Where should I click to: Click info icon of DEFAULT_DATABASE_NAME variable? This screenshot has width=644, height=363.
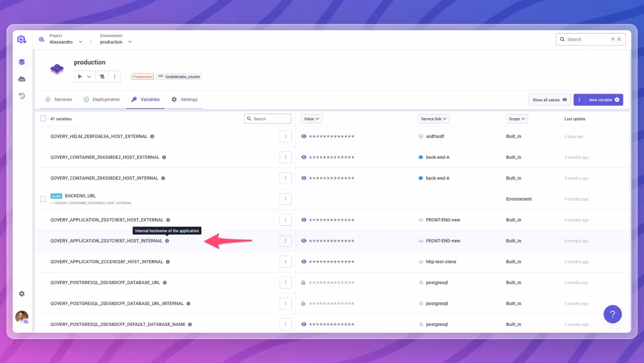tap(190, 324)
